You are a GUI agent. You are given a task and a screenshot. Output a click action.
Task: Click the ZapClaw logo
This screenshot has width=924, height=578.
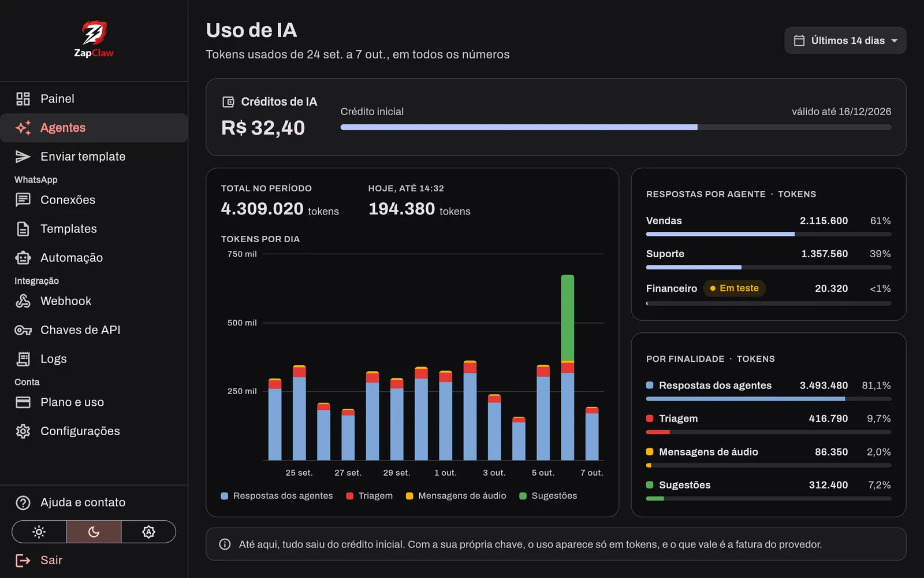[x=94, y=39]
